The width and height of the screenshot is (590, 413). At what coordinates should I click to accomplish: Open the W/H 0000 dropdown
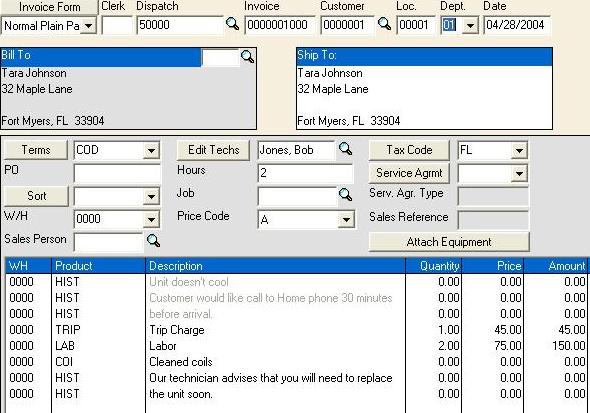pos(151,219)
